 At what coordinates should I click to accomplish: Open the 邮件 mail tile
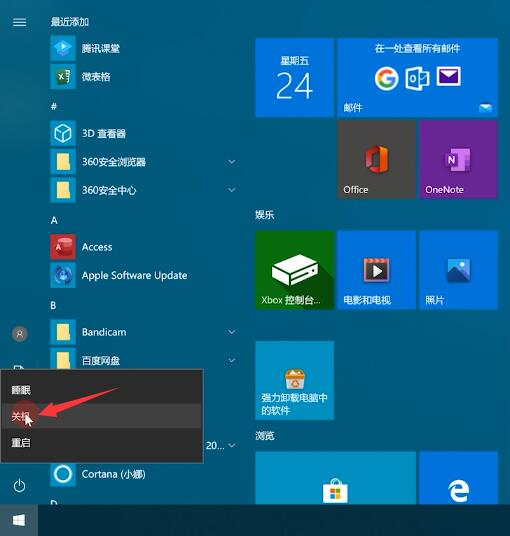pyautogui.click(x=417, y=78)
